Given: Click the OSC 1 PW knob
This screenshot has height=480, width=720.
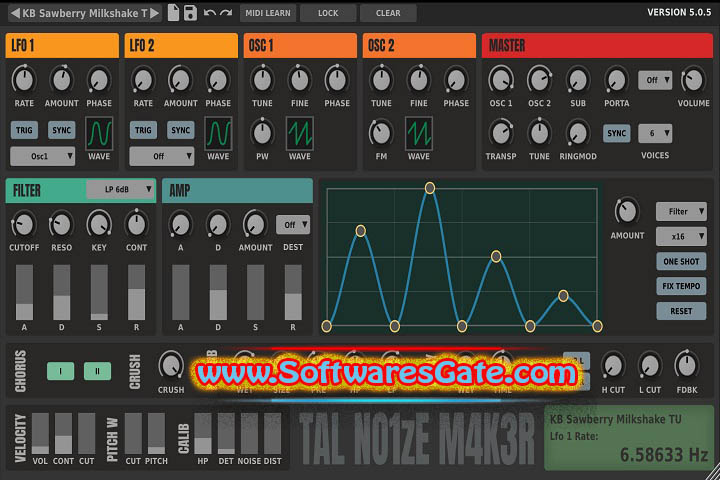Looking at the screenshot, I should [262, 133].
